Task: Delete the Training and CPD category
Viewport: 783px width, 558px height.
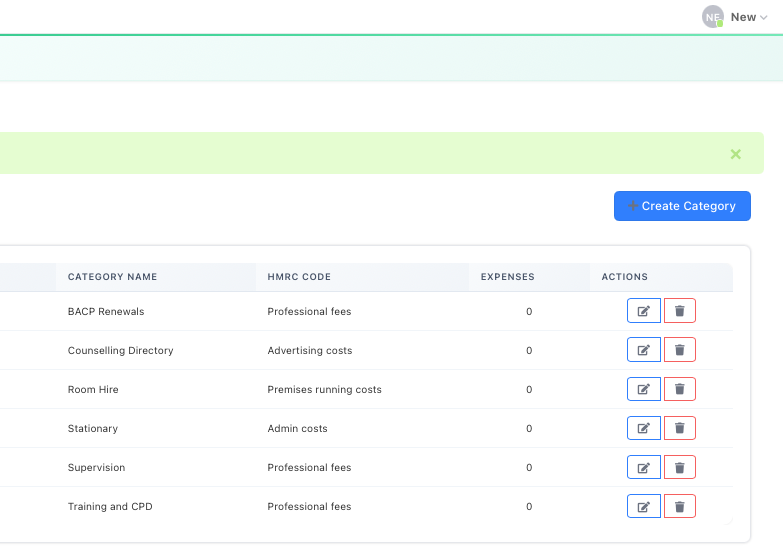Action: pyautogui.click(x=680, y=506)
